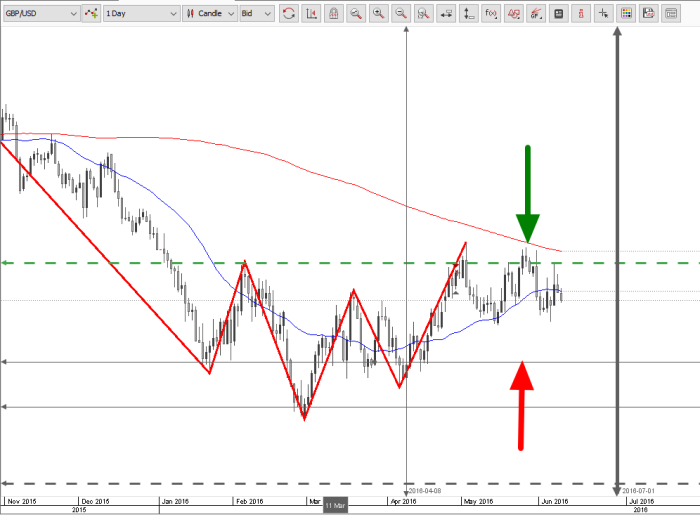Click the add-instrument icon beside GBP/USD
The width and height of the screenshot is (700, 515).
[x=92, y=13]
